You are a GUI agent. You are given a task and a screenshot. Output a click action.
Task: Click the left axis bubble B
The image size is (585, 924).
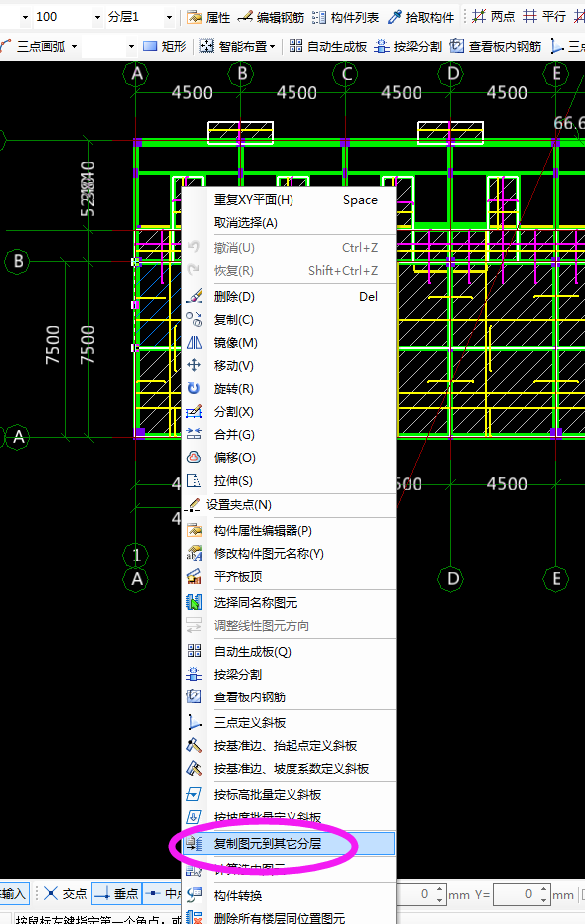point(18,261)
